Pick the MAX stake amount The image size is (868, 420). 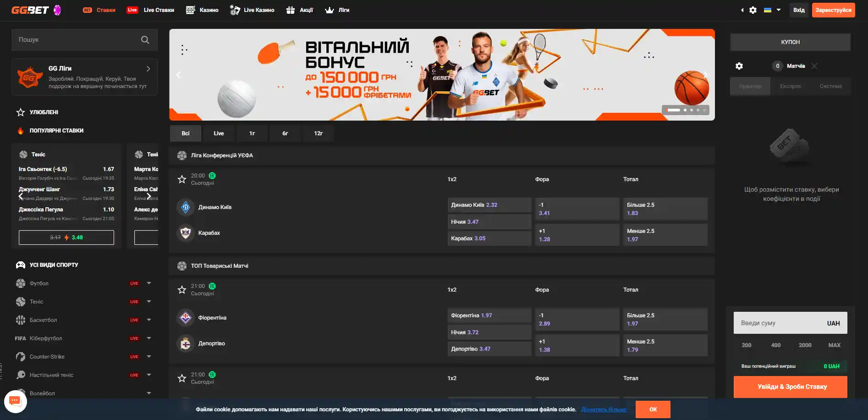(x=834, y=345)
